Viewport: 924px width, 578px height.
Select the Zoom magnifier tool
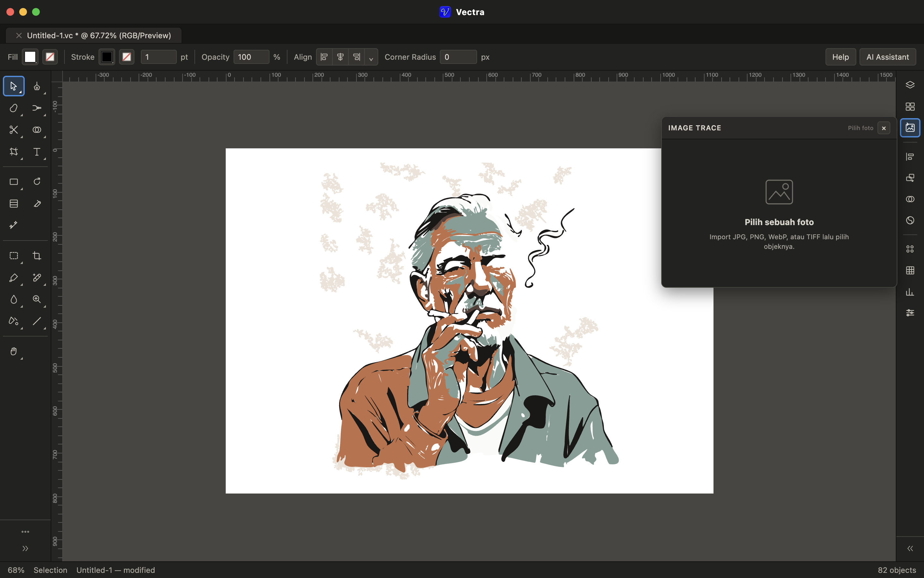[x=37, y=299]
